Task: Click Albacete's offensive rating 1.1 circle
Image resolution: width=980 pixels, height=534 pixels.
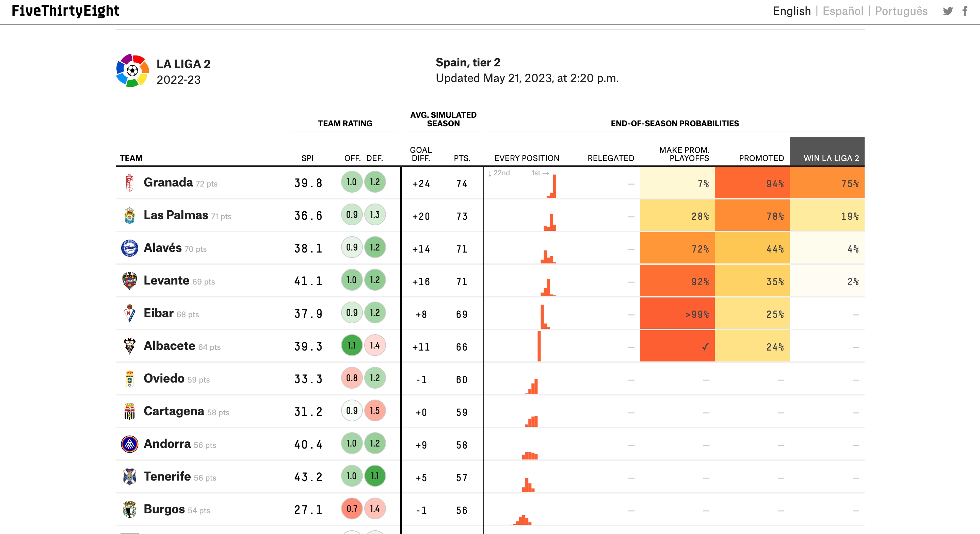Action: [x=352, y=345]
